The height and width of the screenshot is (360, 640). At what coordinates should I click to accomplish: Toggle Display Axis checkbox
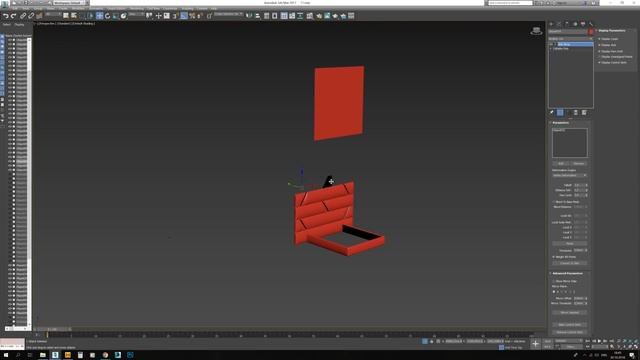600,45
